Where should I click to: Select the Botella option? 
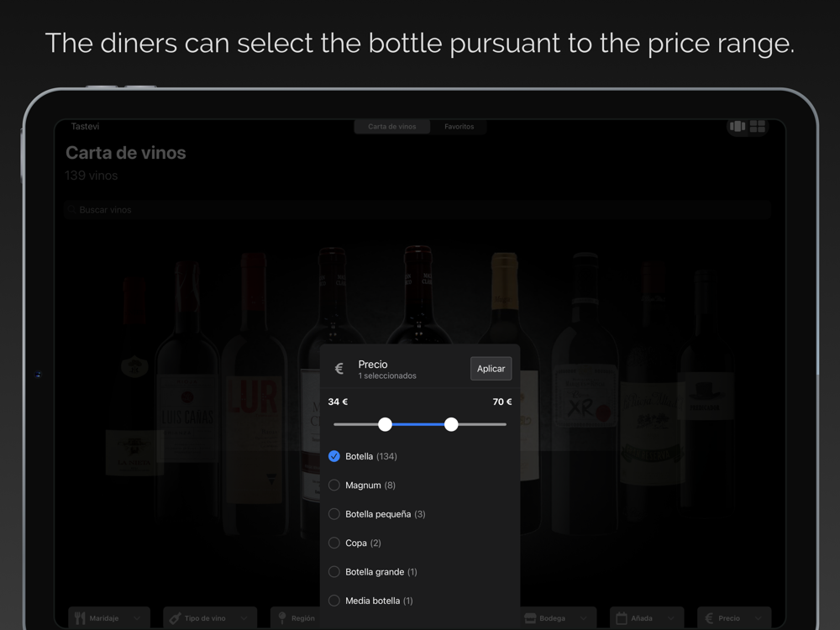tap(363, 456)
